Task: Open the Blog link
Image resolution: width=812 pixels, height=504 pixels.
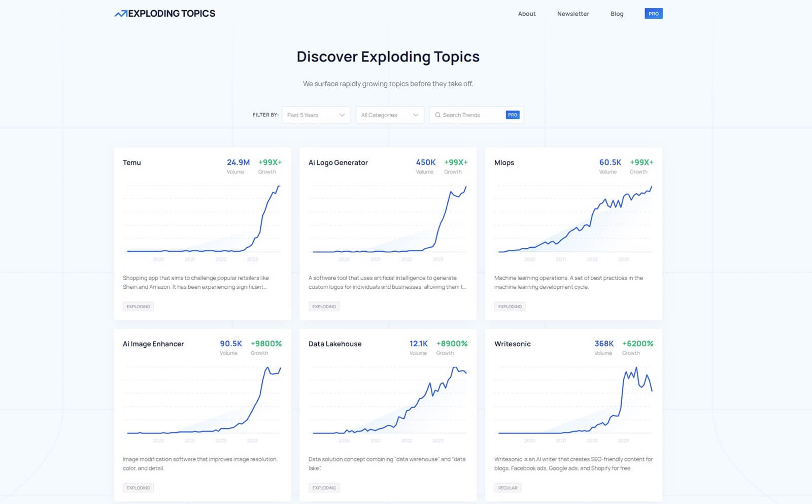Action: point(617,14)
